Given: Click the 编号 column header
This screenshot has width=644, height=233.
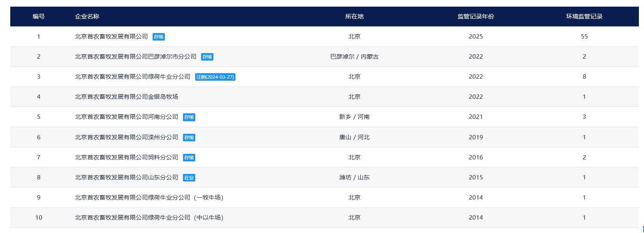Looking at the screenshot, I should click(x=39, y=17).
